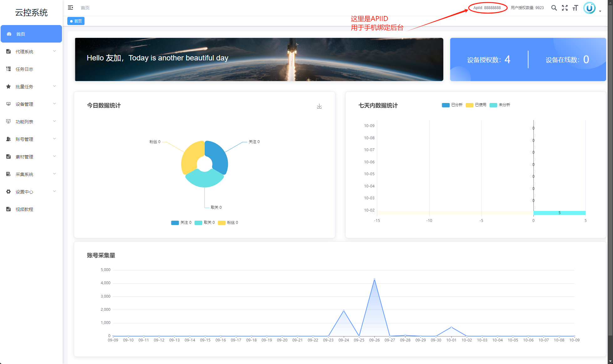This screenshot has height=364, width=613.
Task: Click the 批量任务 star icon
Action: pyautogui.click(x=8, y=86)
